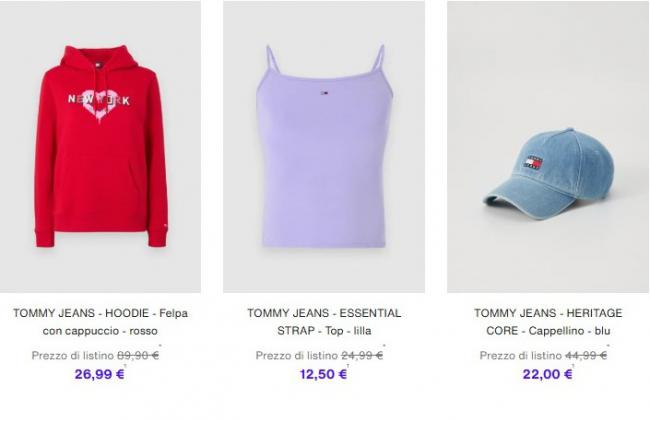Click the top's Prezzo di listino label
650x422 pixels.
pos(296,355)
